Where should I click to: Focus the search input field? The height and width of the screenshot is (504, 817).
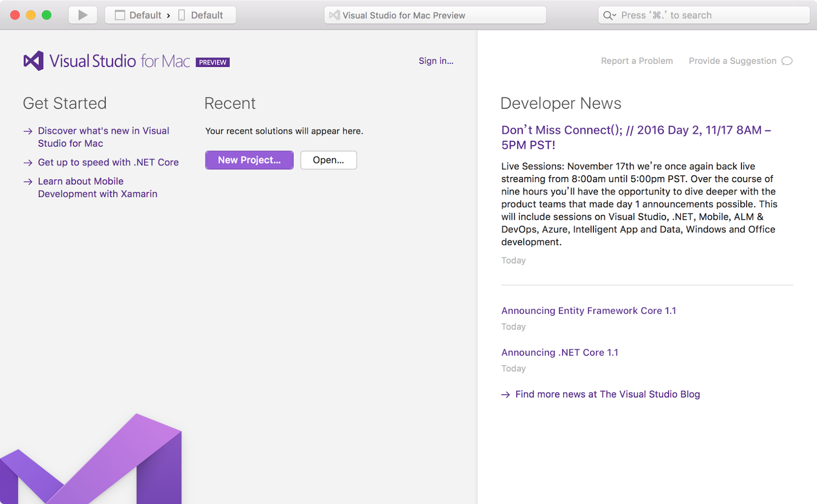(x=704, y=15)
